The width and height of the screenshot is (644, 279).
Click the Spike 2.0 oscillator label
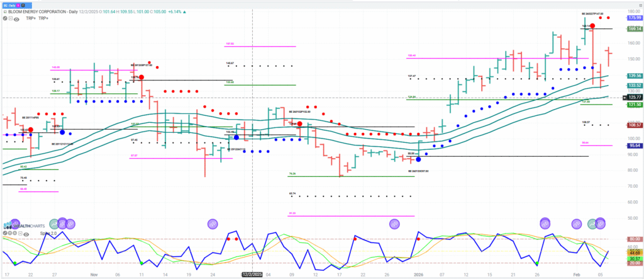48,233
